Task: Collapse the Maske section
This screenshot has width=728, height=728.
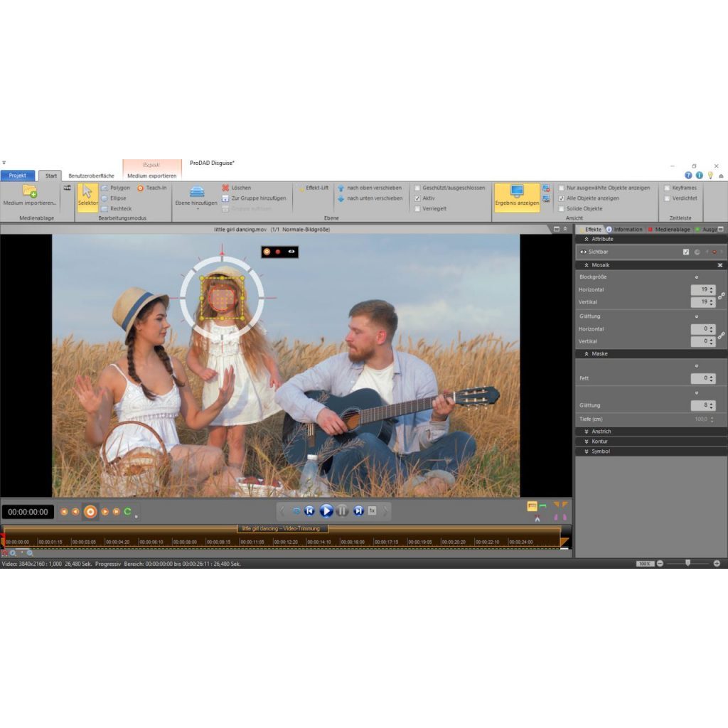Action: click(x=587, y=354)
